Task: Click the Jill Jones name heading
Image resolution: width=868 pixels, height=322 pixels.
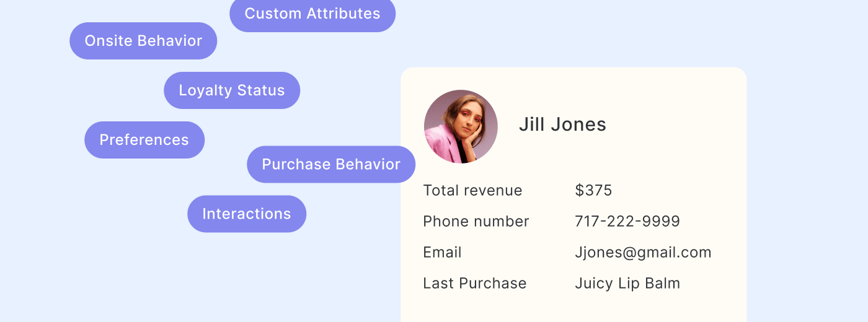Action: click(562, 124)
